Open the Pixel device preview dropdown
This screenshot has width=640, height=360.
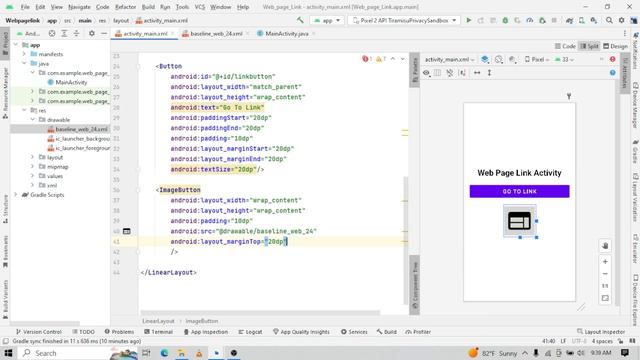pyautogui.click(x=537, y=59)
